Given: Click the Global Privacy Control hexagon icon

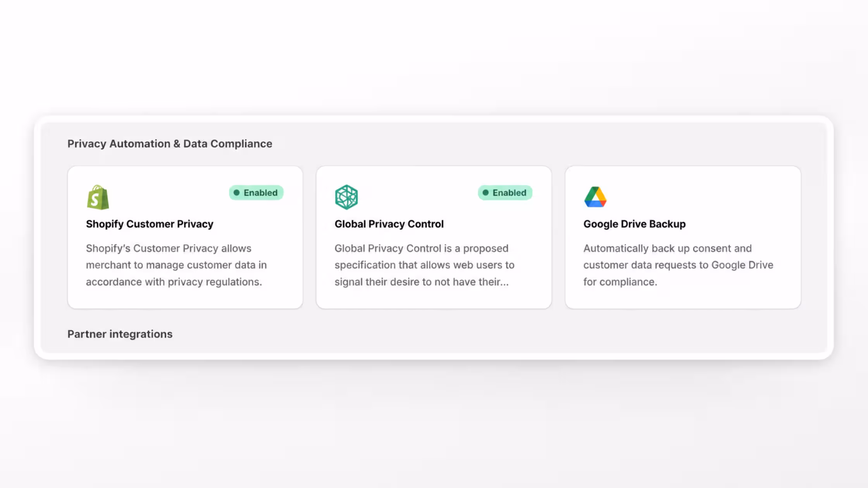Looking at the screenshot, I should click(346, 197).
